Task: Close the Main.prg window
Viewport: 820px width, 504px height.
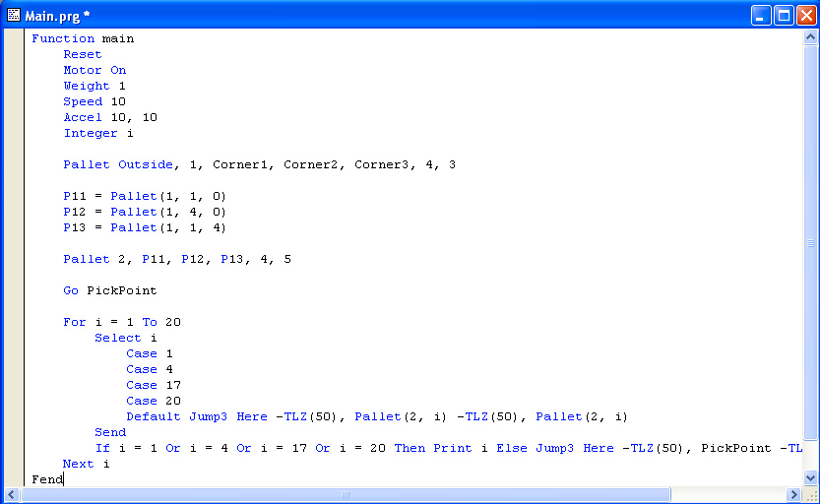Action: pos(806,16)
